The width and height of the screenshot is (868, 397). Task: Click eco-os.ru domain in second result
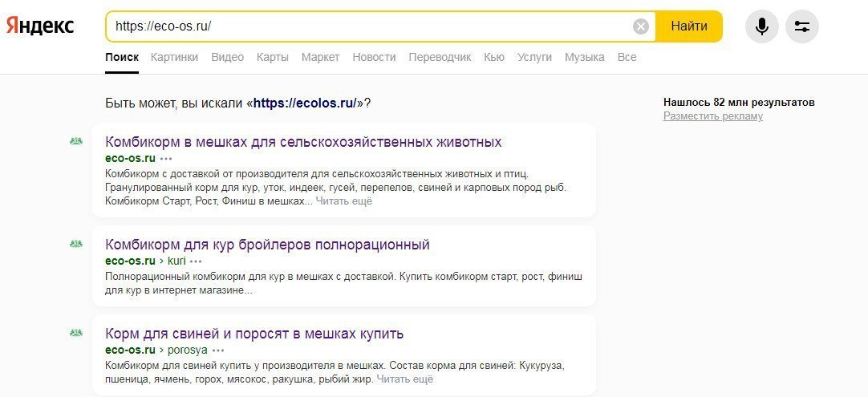(x=130, y=261)
